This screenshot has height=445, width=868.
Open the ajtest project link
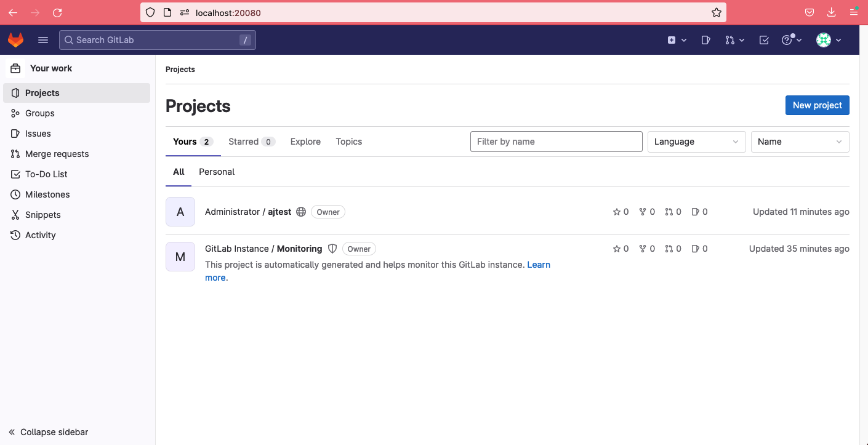279,212
